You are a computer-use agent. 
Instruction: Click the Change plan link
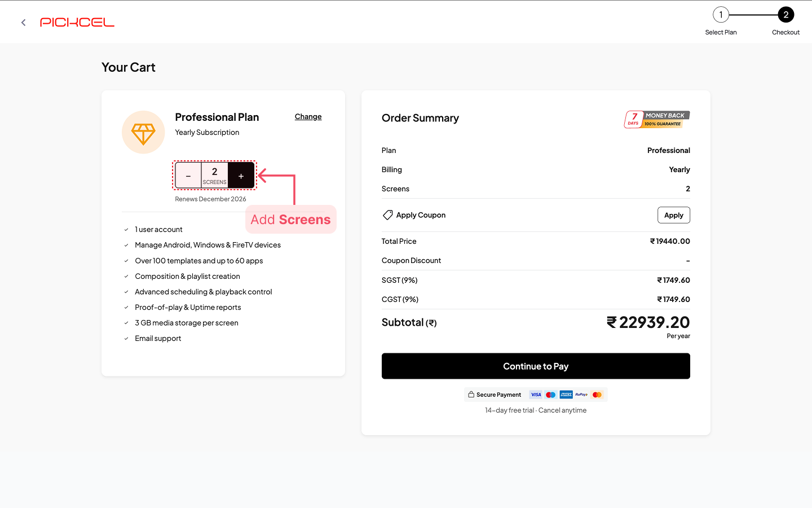[308, 117]
